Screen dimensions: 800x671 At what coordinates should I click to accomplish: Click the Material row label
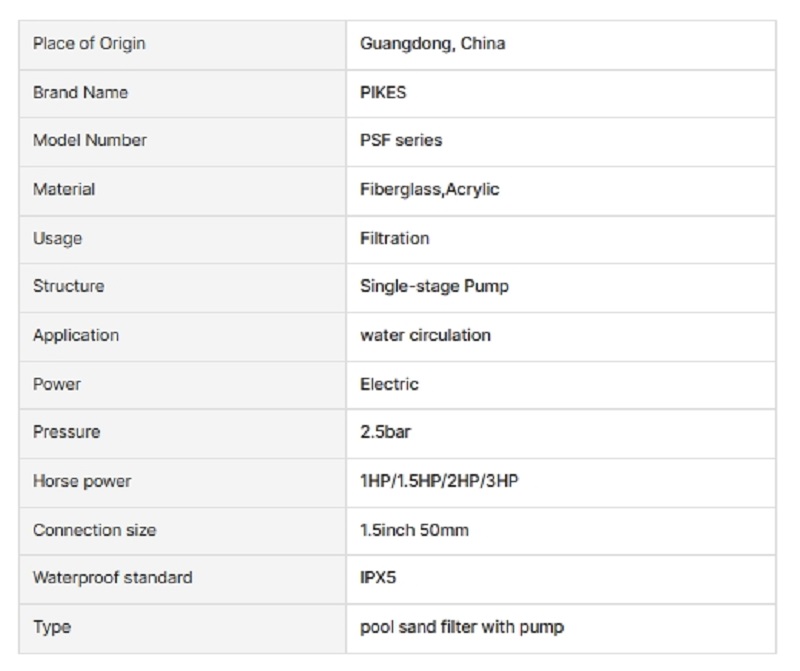pyautogui.click(x=63, y=189)
